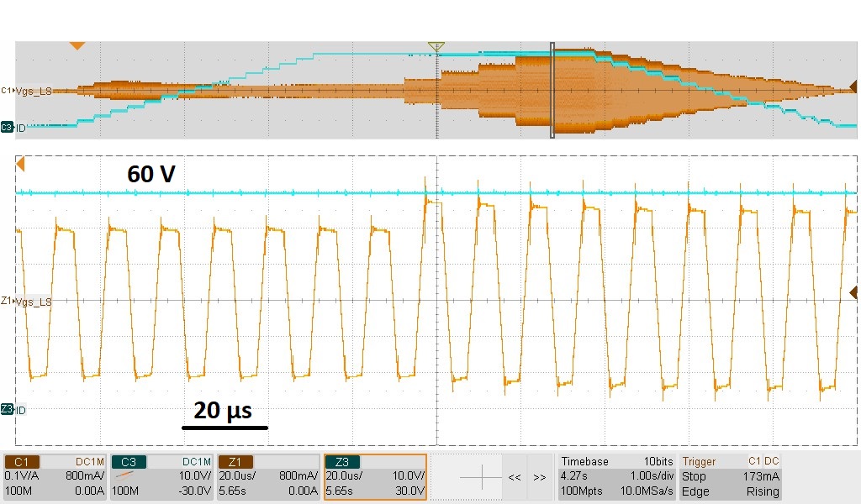Click the DC1M coupling label in C3

[197, 462]
